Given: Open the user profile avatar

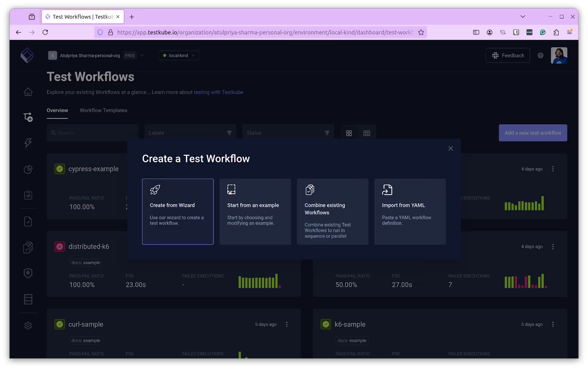Looking at the screenshot, I should (x=559, y=55).
